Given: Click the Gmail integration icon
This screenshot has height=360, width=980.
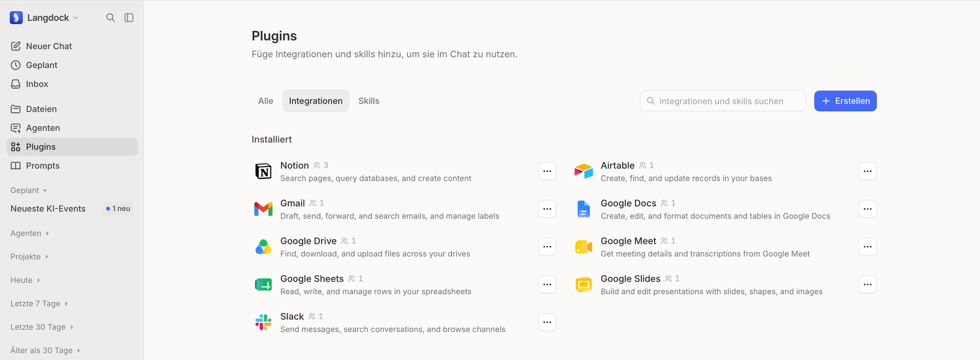Looking at the screenshot, I should (x=264, y=209).
